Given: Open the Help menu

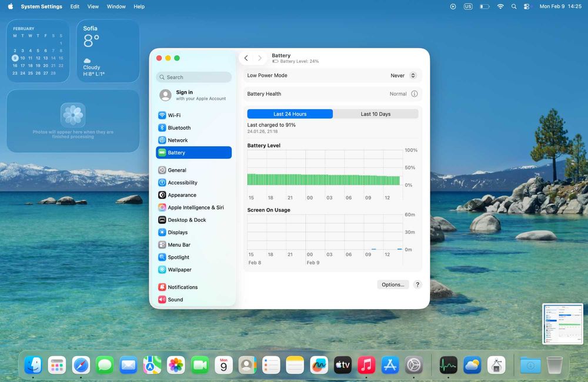Looking at the screenshot, I should [x=139, y=6].
